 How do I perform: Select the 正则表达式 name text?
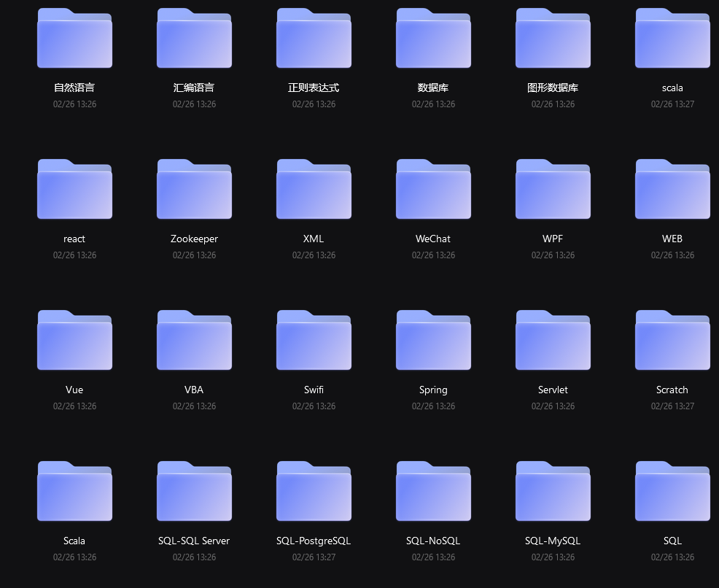click(314, 88)
